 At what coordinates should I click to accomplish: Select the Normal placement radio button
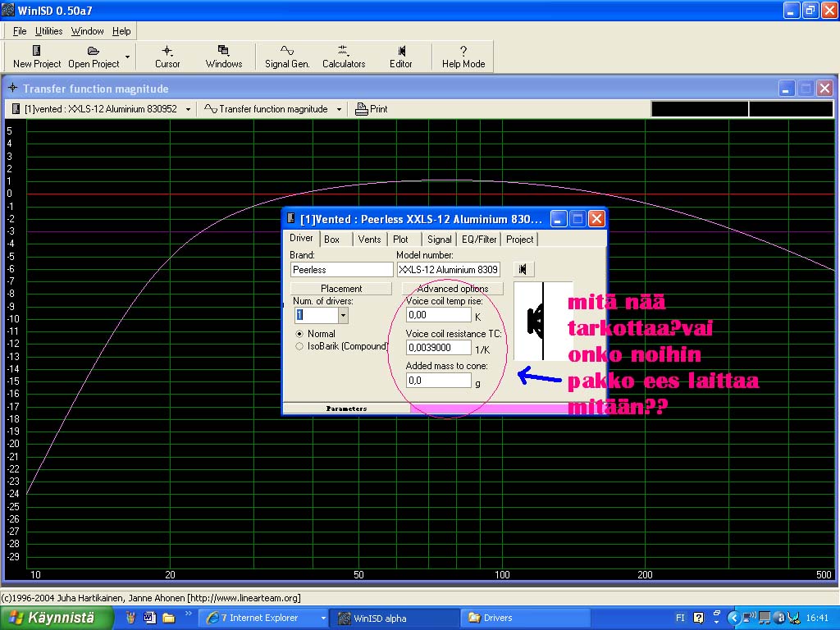[299, 334]
